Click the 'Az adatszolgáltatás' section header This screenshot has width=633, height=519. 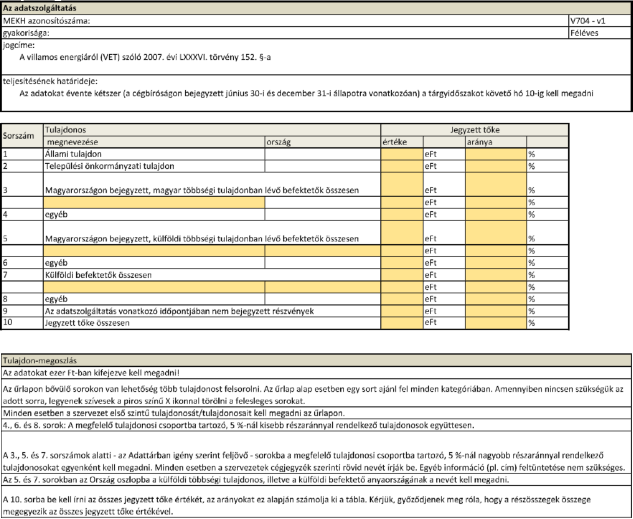[x=40, y=8]
